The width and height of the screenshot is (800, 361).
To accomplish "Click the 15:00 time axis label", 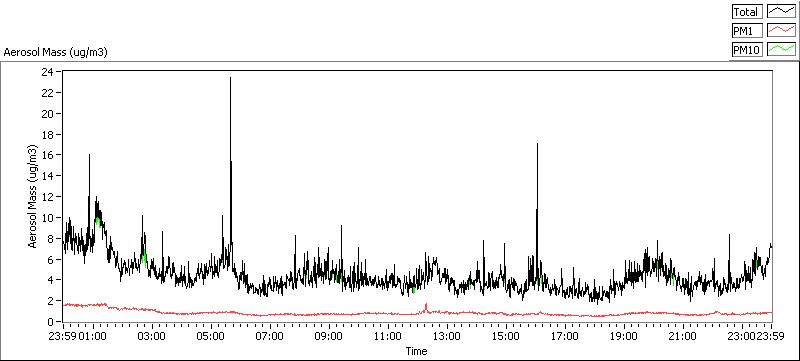I will 506,337.
